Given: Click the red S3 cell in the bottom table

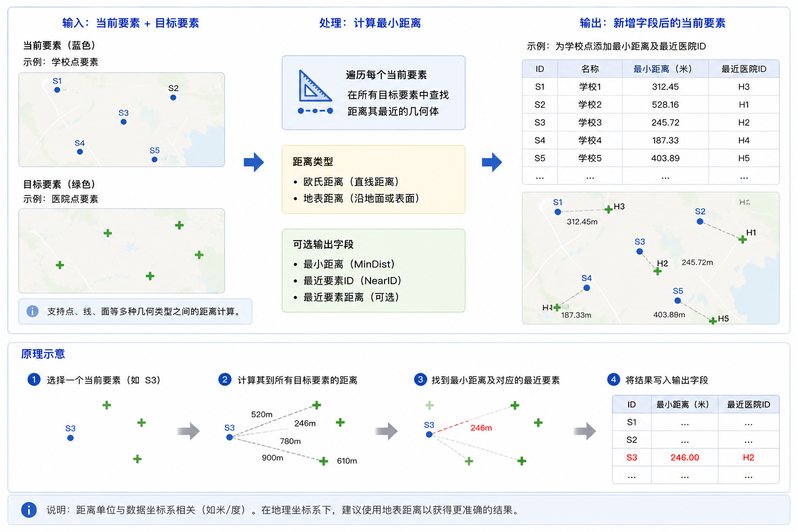Looking at the screenshot, I should pos(631,457).
